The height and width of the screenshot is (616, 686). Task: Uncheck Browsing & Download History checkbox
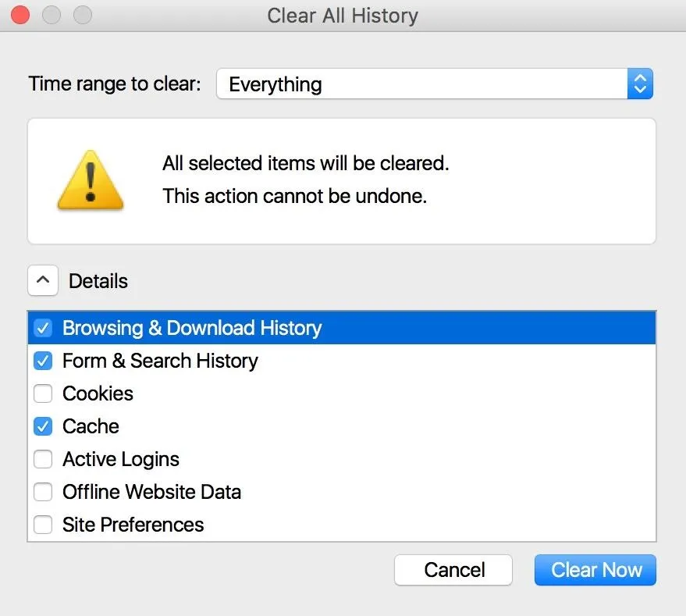coord(43,328)
